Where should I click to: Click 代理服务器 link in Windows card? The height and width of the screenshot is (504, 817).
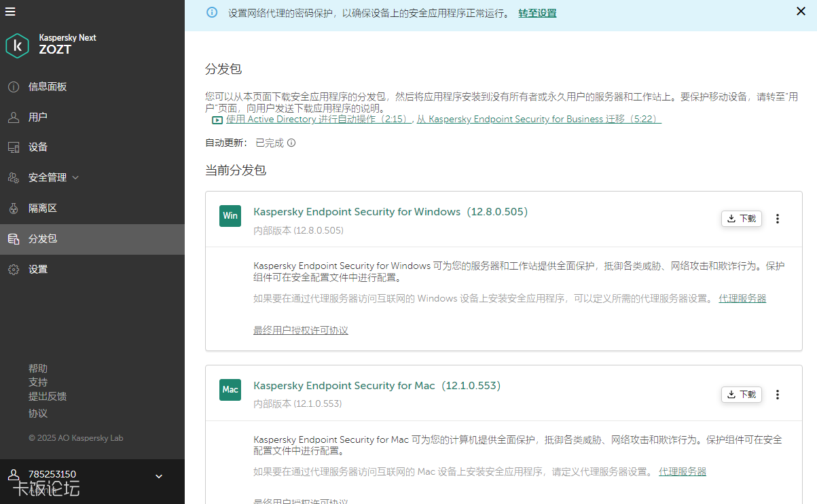[742, 298]
